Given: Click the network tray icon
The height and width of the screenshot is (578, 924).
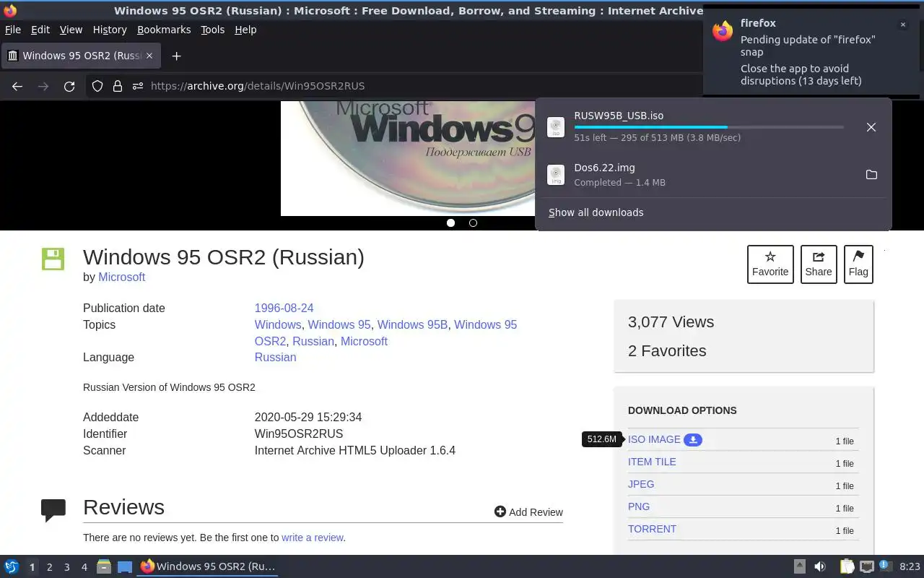Looking at the screenshot, I should (x=867, y=566).
